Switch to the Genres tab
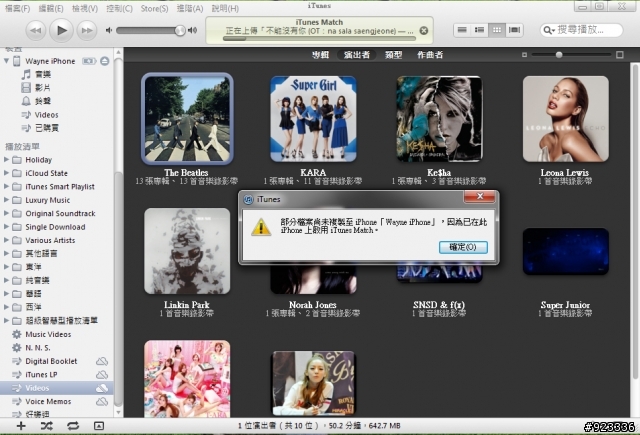Image resolution: width=640 pixels, height=435 pixels. [x=393, y=55]
